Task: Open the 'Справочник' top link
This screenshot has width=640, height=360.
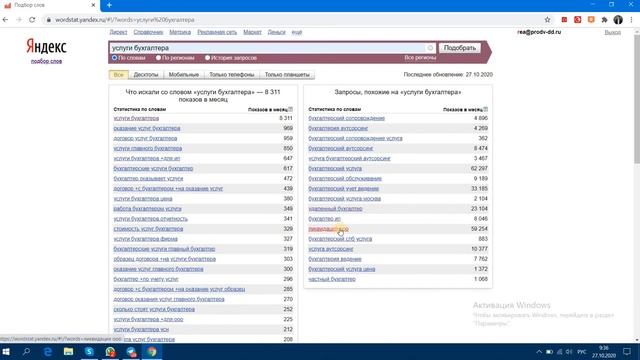Action: click(x=148, y=32)
